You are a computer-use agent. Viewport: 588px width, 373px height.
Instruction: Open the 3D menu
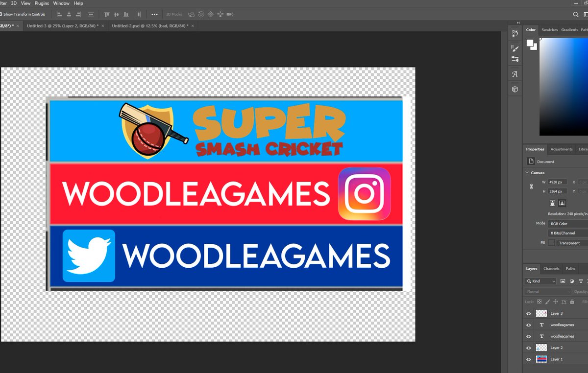14,3
